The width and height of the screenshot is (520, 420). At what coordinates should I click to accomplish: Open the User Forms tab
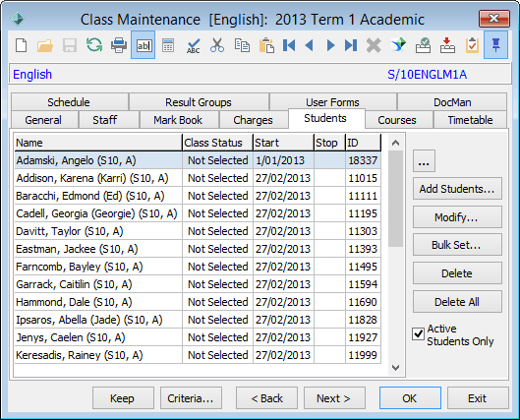pos(332,102)
